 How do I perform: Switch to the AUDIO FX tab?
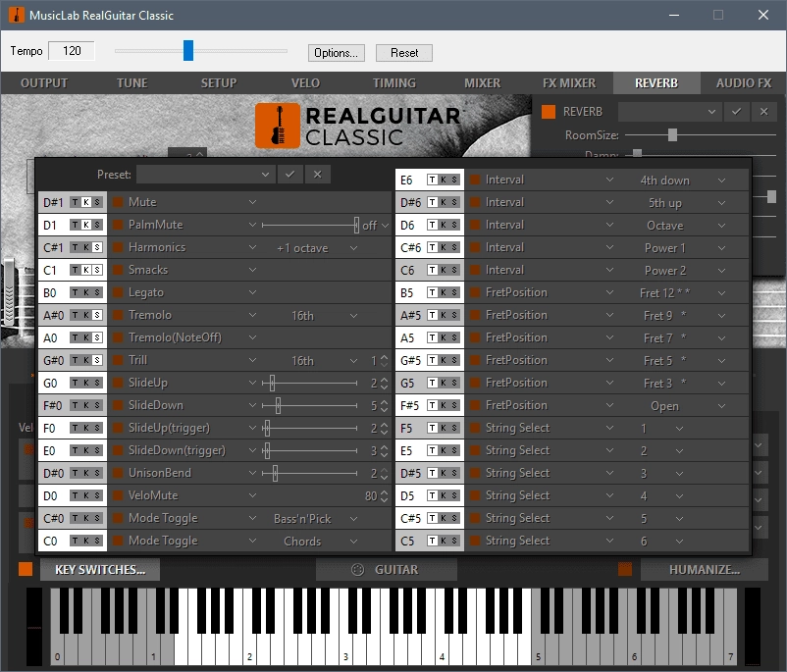click(x=744, y=82)
